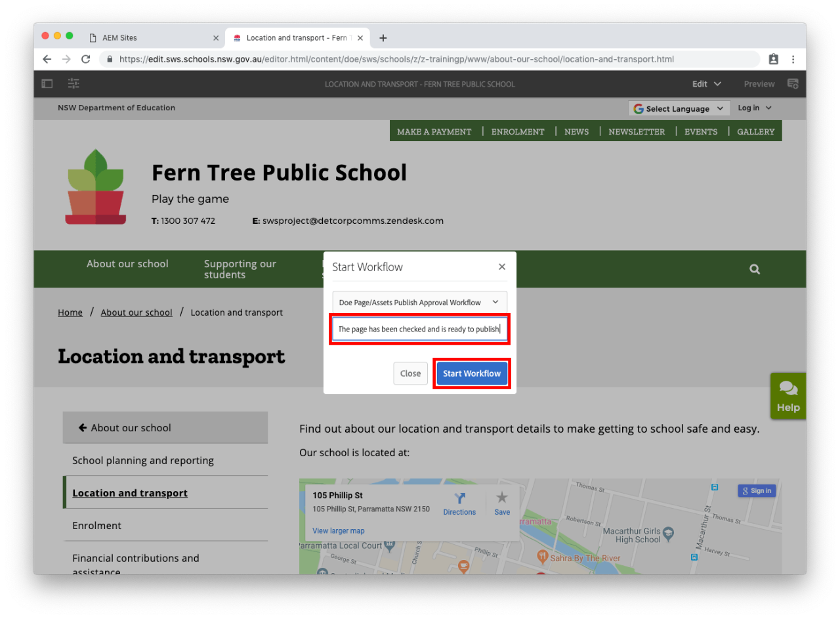Open Select Language dropdown
Image resolution: width=840 pixels, height=619 pixels.
(679, 108)
